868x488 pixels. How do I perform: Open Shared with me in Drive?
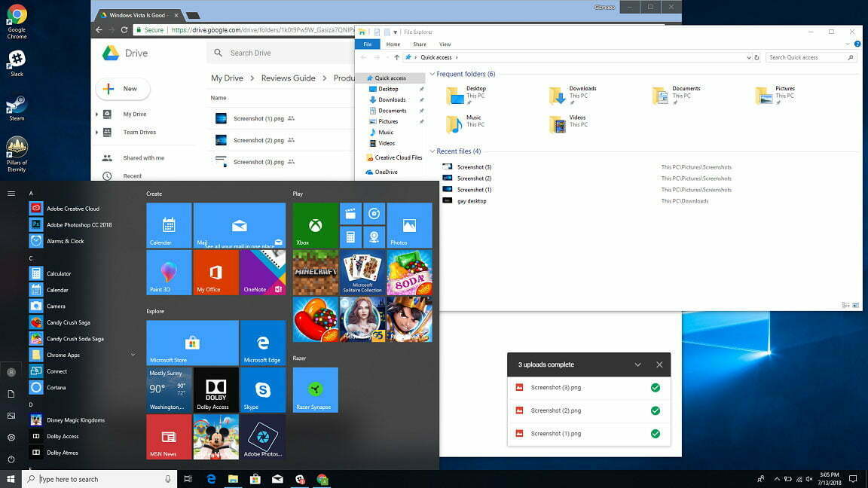[143, 157]
